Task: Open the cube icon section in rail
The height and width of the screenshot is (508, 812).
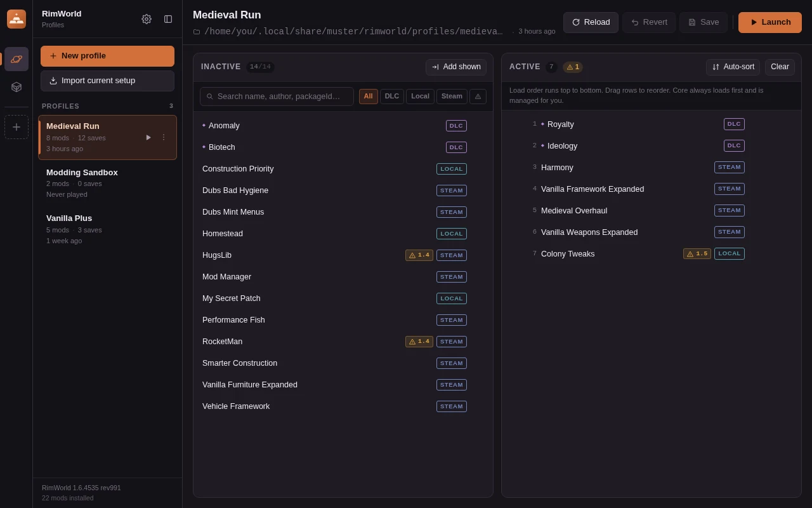Action: [x=16, y=87]
